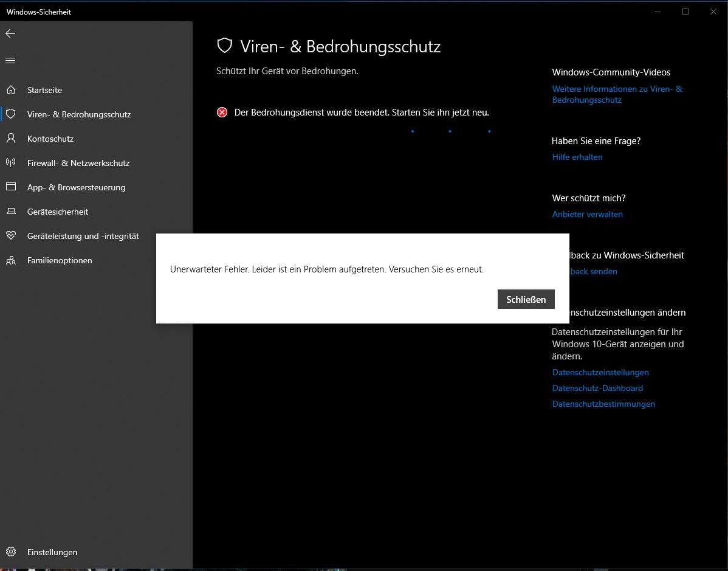Click 'Schützt Ihr Gerät vor Bedrohungen.' text

click(287, 71)
